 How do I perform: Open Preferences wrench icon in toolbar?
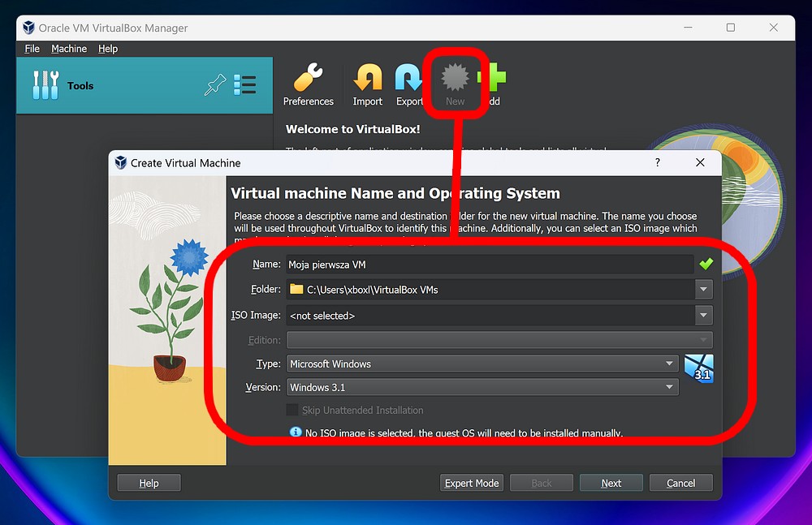coord(308,78)
